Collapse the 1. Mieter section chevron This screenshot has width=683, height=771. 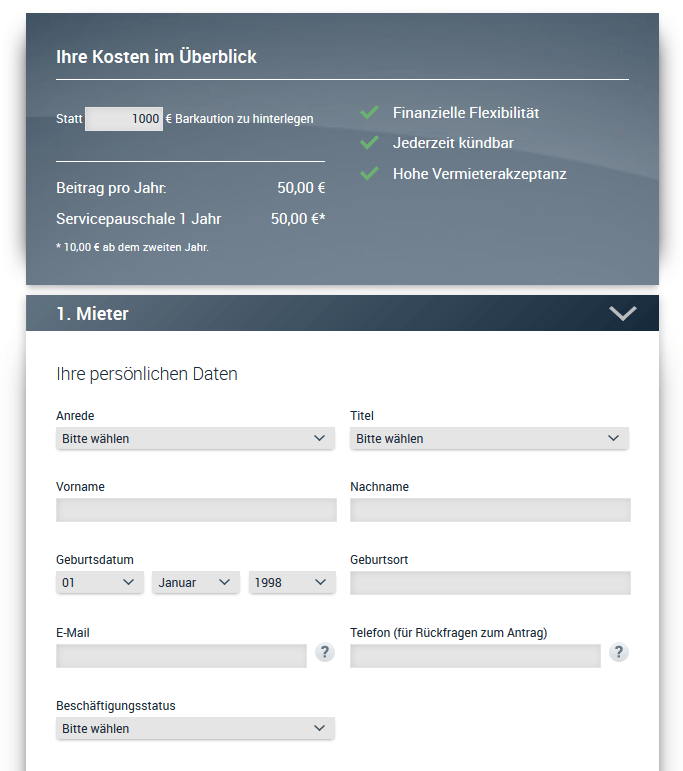point(622,314)
